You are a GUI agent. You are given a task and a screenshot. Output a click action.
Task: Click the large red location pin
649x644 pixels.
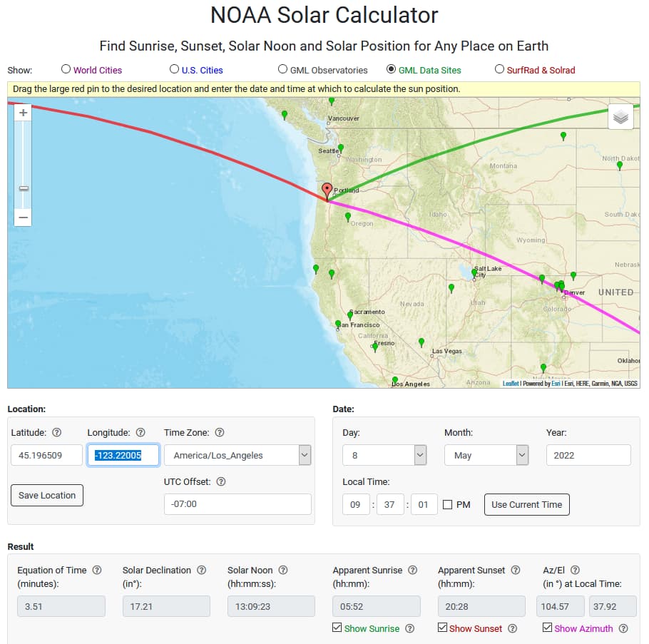click(327, 190)
